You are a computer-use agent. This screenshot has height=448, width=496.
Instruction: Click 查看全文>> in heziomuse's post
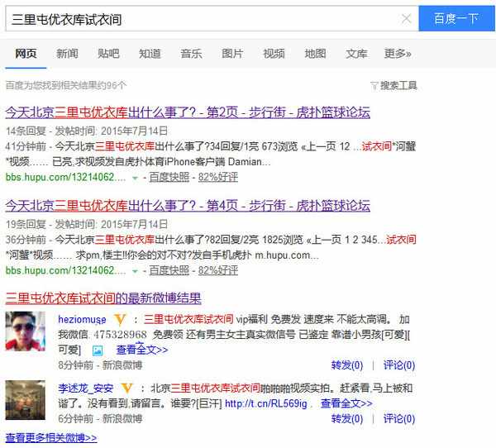pyautogui.click(x=142, y=350)
